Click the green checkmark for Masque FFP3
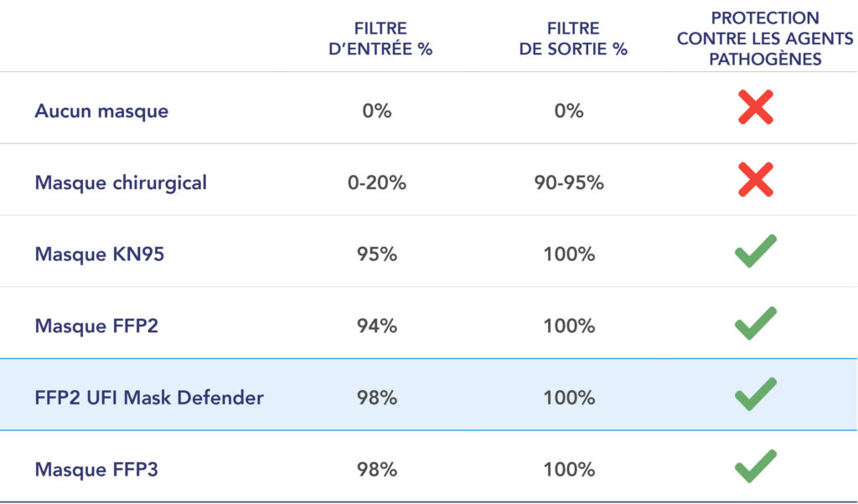858x504 pixels. coord(756,466)
